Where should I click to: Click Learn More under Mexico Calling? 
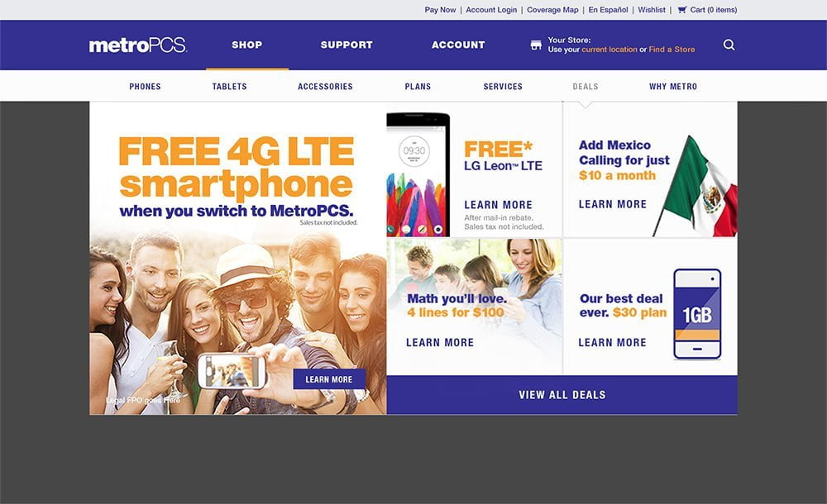click(612, 204)
